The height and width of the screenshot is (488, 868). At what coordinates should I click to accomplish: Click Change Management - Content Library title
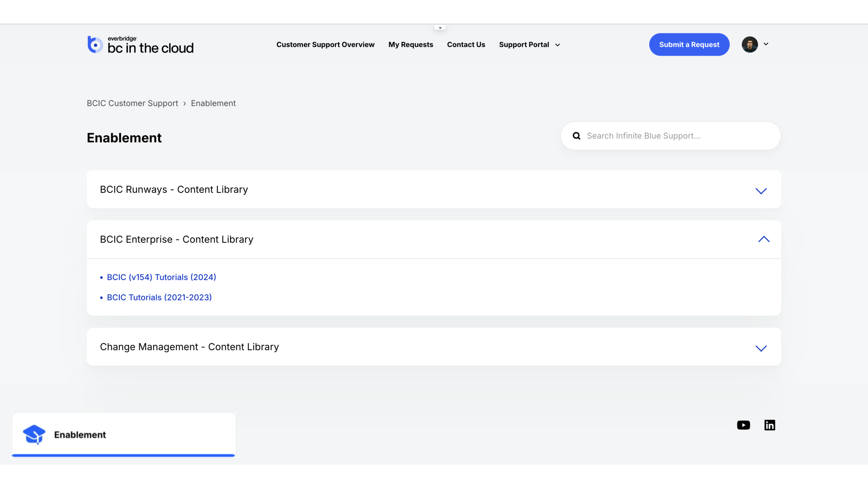[x=189, y=347]
